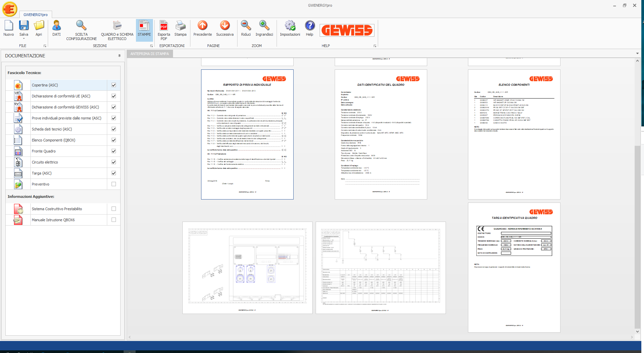Click Scheda dati tecnici gear icon
The height and width of the screenshot is (353, 644).
[x=18, y=129]
